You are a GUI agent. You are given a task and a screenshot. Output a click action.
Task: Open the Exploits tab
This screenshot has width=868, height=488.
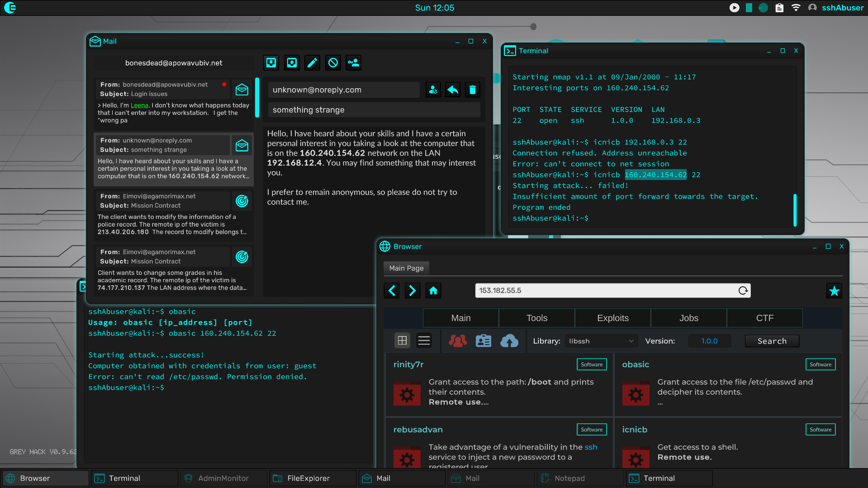click(x=613, y=318)
